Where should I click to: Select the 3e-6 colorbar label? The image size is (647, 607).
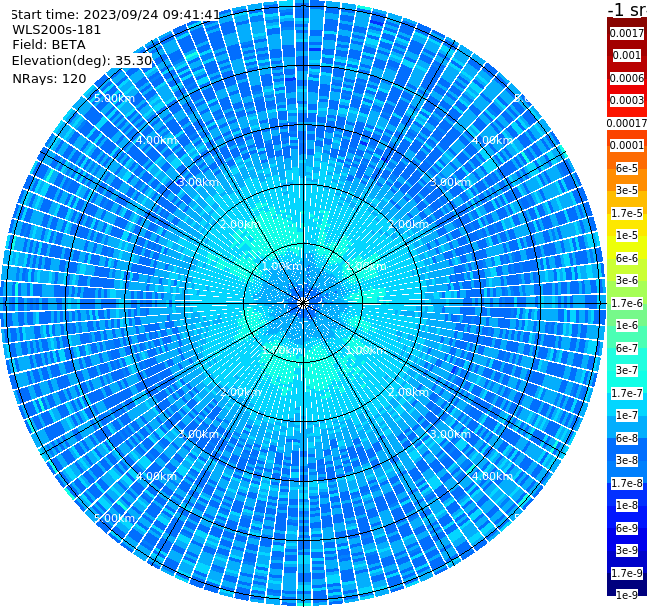(627, 280)
